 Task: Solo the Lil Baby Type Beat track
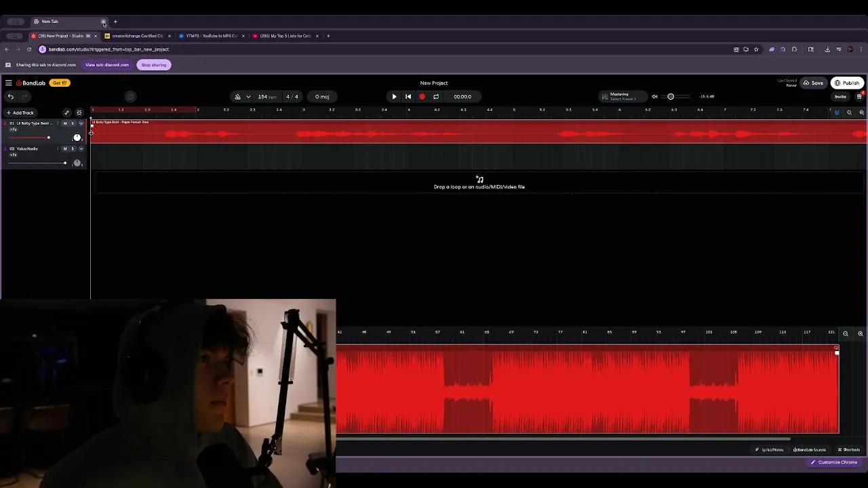click(x=73, y=123)
